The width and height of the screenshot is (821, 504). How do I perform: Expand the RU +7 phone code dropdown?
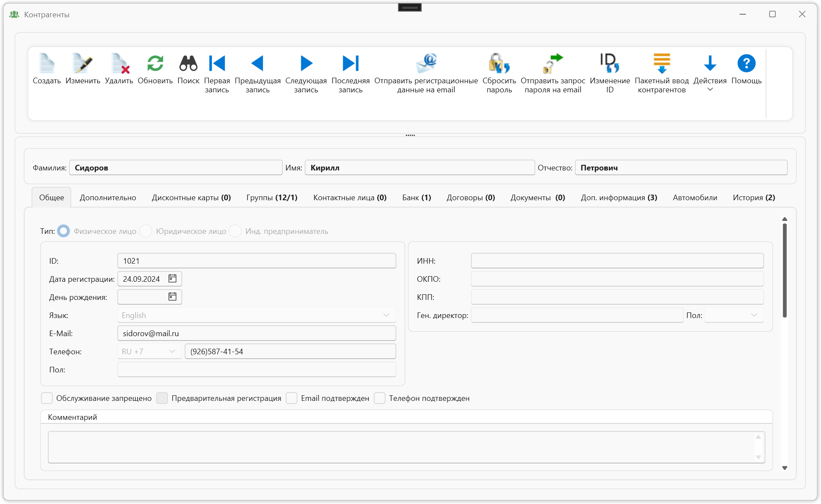point(172,351)
